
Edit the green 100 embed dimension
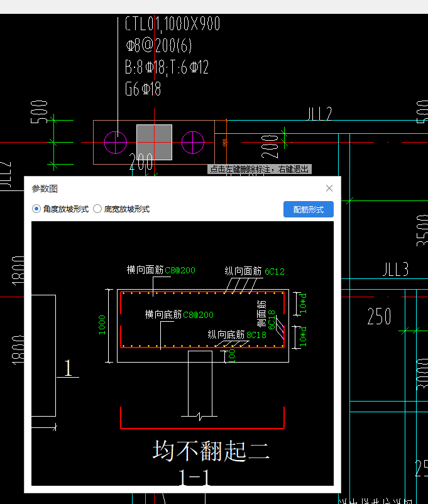point(232,356)
